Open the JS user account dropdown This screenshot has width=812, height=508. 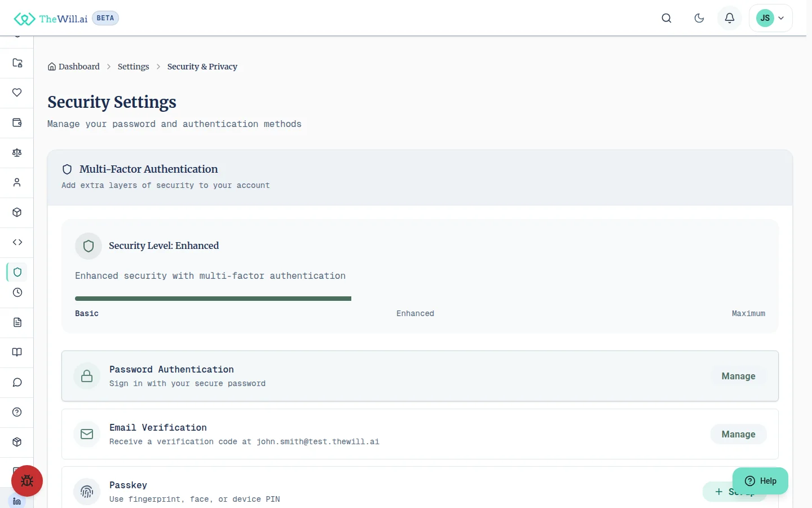tap(770, 18)
